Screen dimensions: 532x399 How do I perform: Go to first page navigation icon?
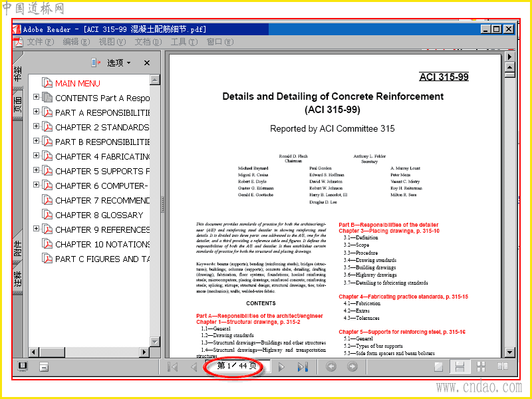(x=173, y=367)
